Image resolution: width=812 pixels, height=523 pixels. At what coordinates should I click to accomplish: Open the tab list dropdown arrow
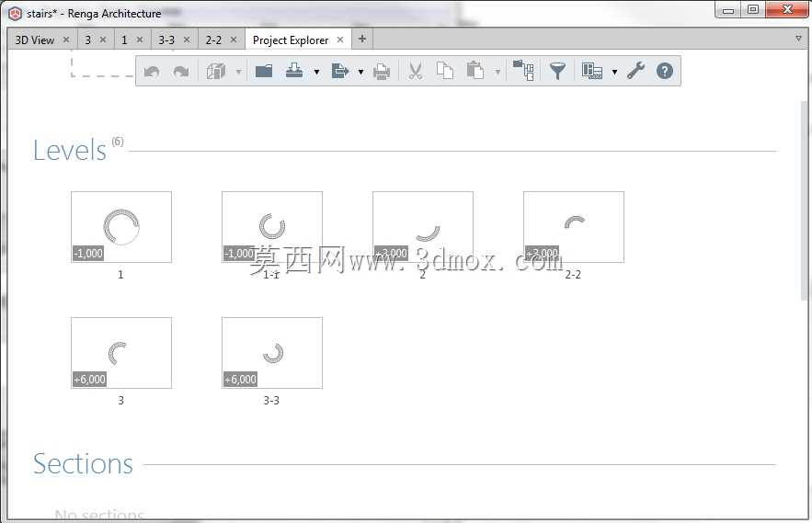pos(798,39)
